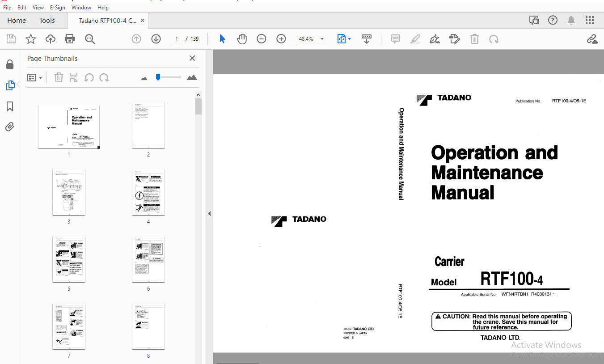Open the notifications bell

[571, 20]
